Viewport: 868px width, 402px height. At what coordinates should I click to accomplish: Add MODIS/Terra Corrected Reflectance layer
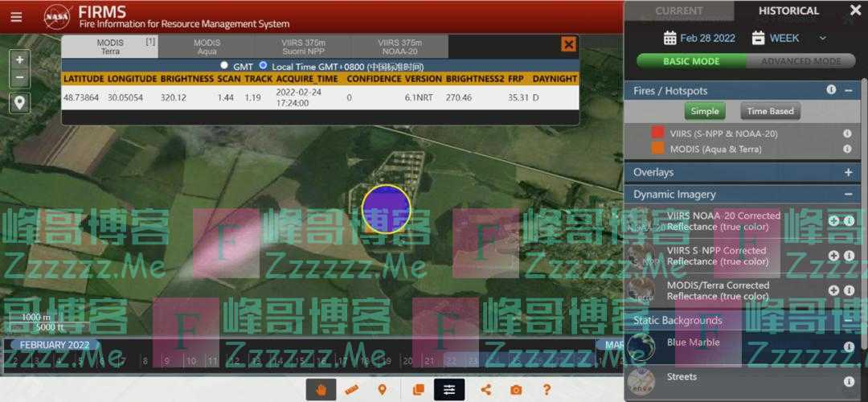coord(833,291)
